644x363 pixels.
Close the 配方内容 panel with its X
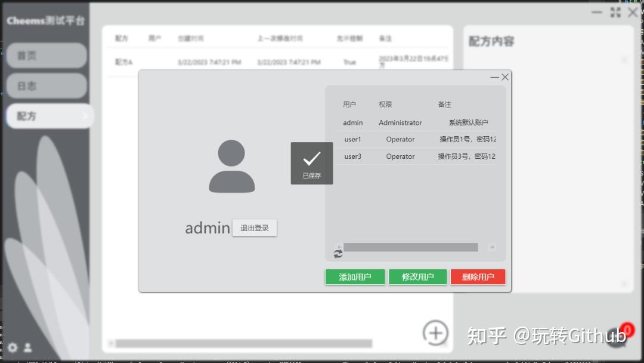click(x=624, y=59)
